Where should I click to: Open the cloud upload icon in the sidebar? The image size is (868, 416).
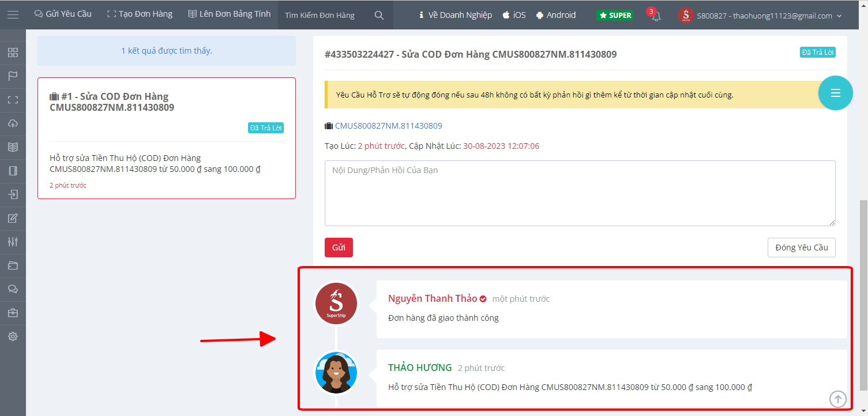point(13,123)
